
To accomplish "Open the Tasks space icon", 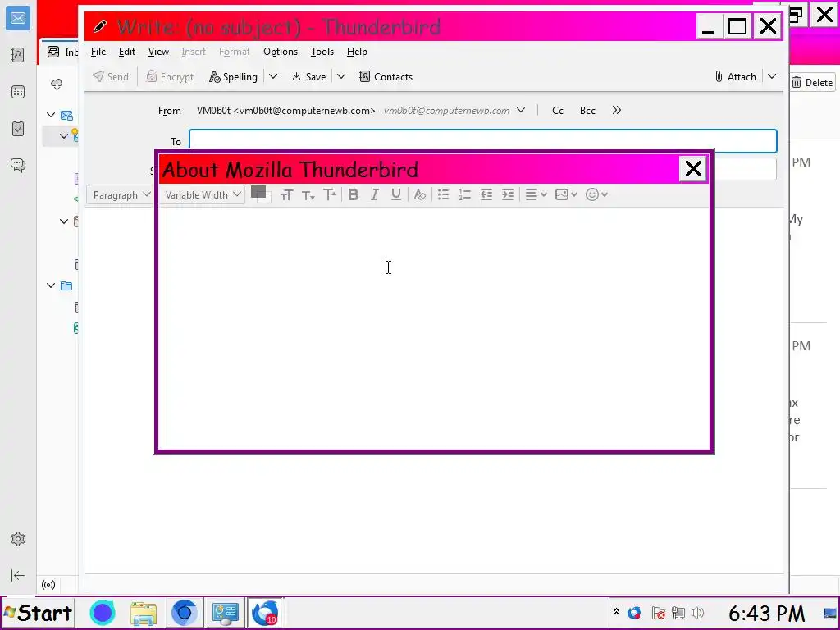I will pyautogui.click(x=18, y=129).
